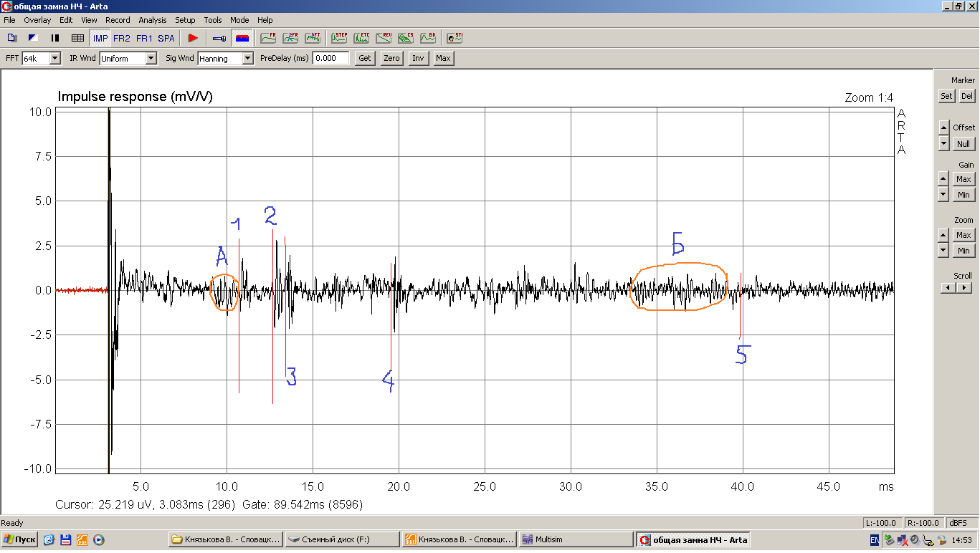Toggle the red-blue color display icon
Viewport: 980px width, 553px height.
pos(242,38)
